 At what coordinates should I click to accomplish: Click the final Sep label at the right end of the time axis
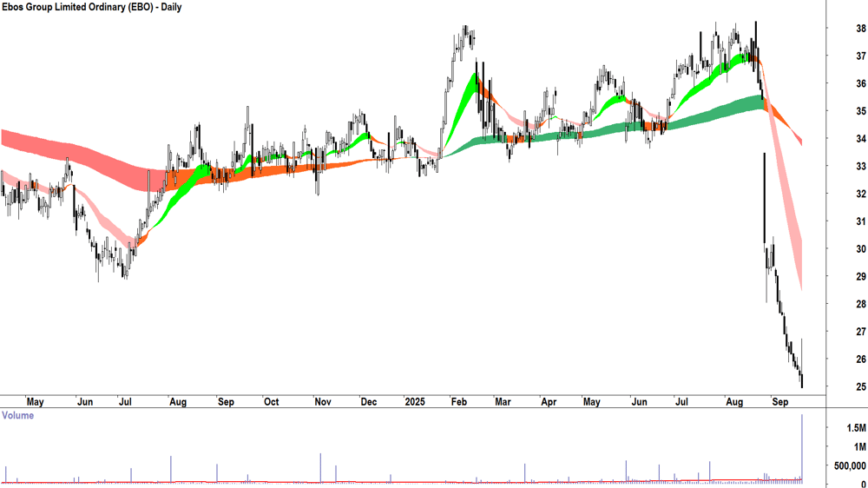780,401
